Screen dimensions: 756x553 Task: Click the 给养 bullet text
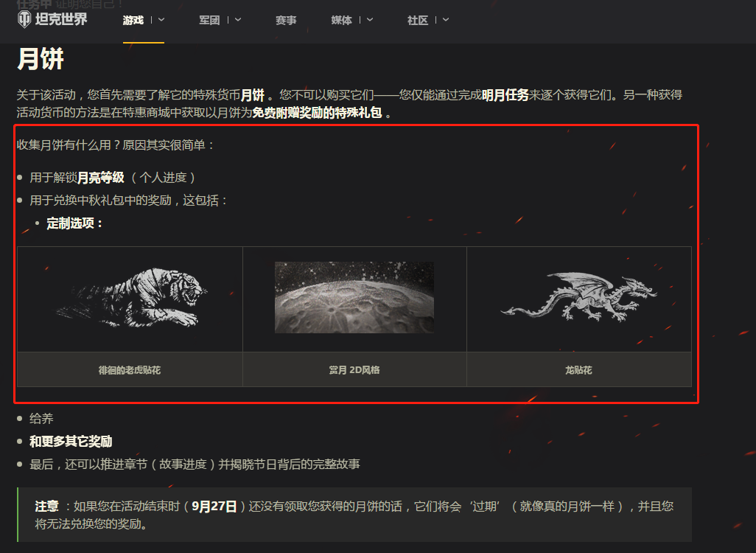pyautogui.click(x=41, y=418)
